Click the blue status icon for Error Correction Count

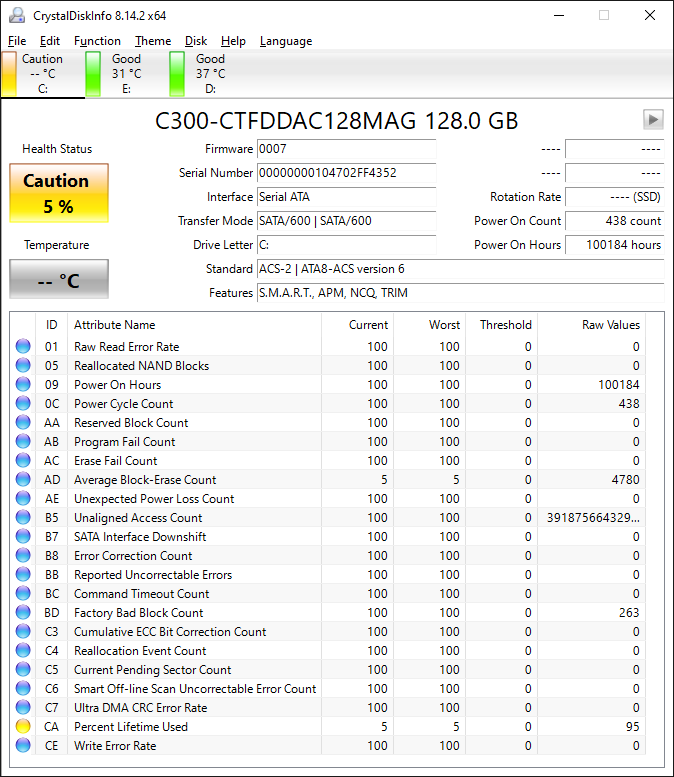pyautogui.click(x=23, y=555)
